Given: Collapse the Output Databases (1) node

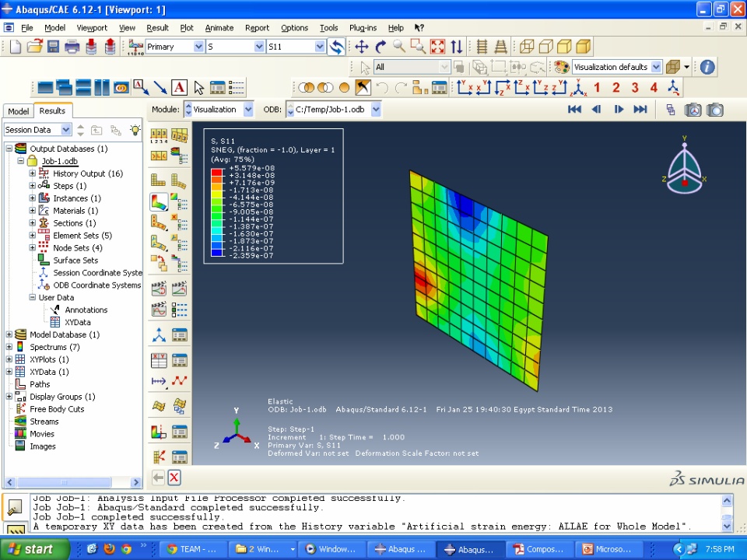Looking at the screenshot, I should (9, 149).
